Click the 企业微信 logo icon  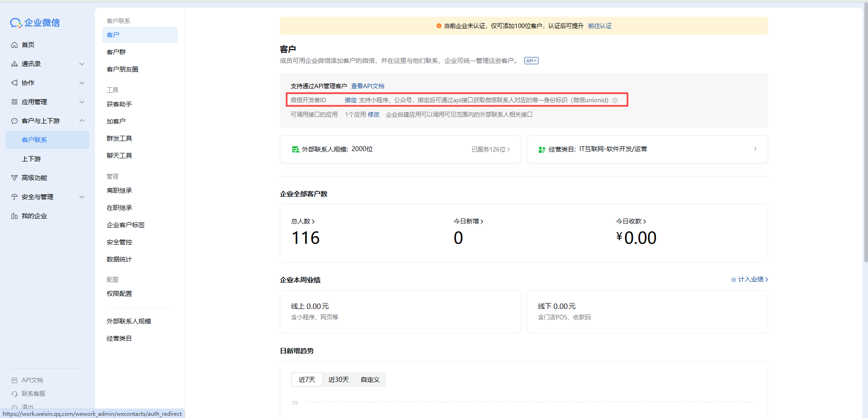(16, 23)
